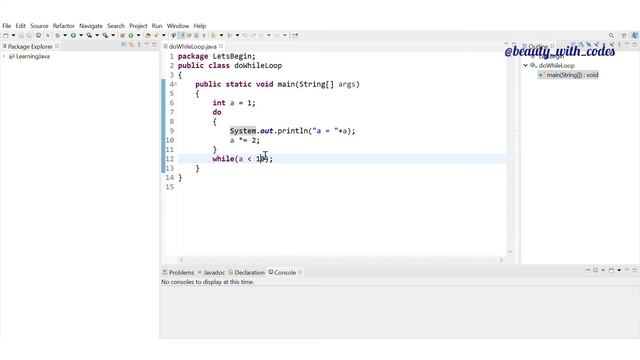
Task: Click the Open Terminal monitor icon
Action: (38, 36)
